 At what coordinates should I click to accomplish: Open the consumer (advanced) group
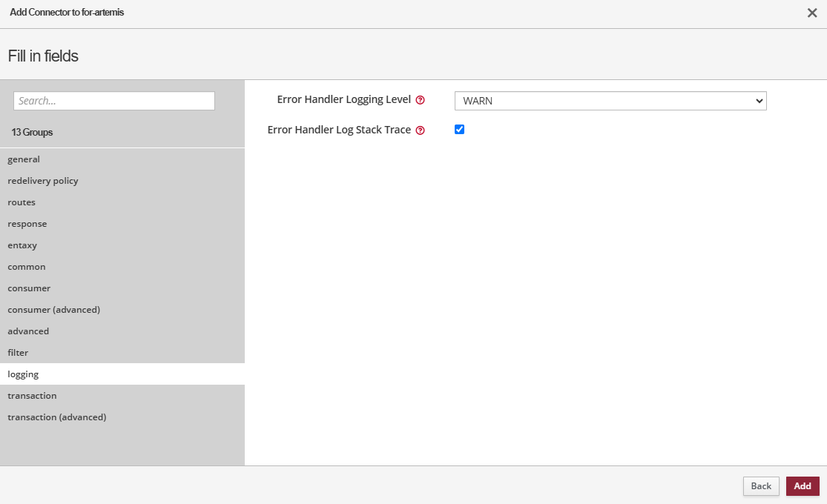(x=54, y=310)
